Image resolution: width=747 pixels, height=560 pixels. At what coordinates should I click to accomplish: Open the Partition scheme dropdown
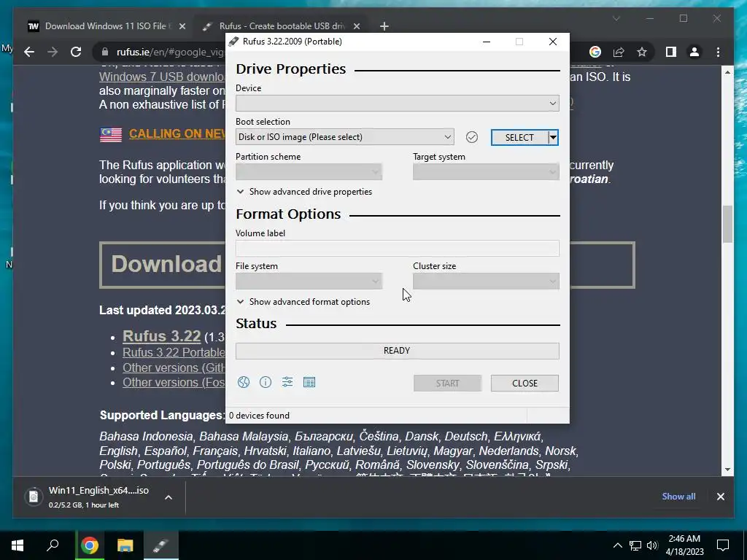[309, 172]
